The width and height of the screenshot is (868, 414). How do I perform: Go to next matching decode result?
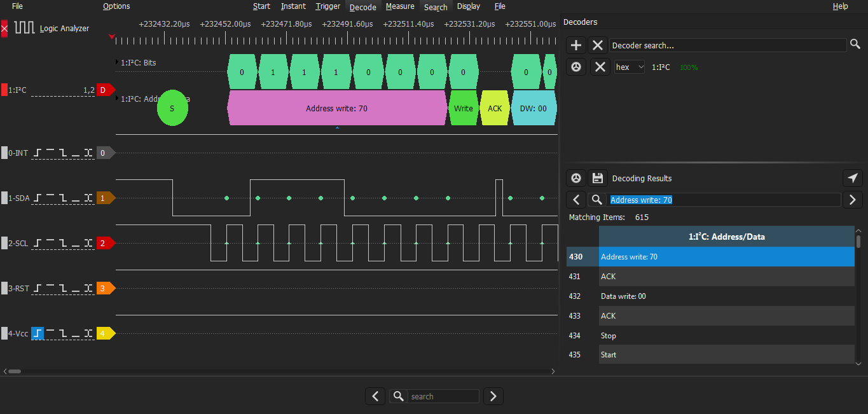pos(853,200)
